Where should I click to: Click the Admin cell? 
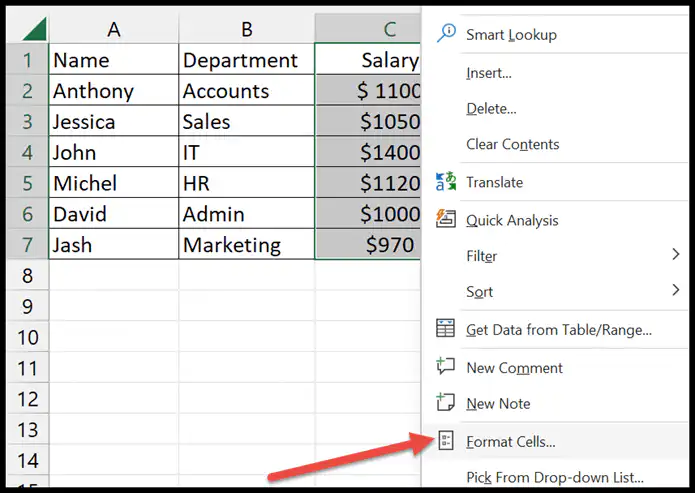246,213
